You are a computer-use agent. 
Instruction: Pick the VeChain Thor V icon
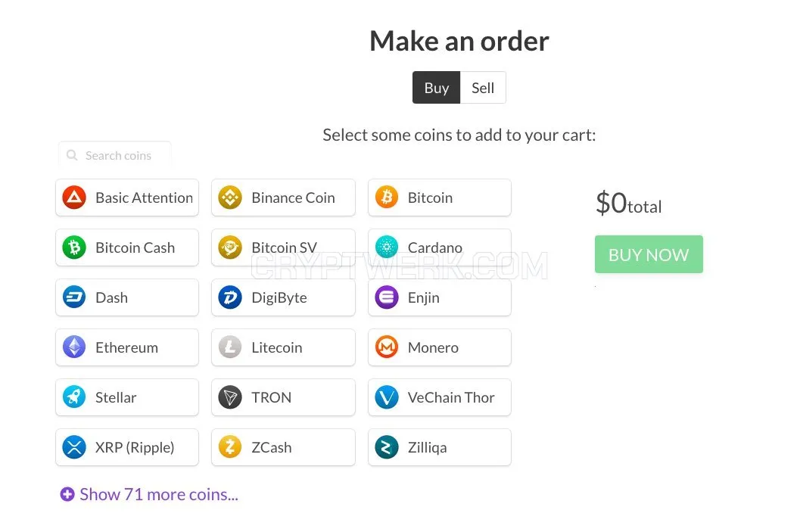click(x=387, y=397)
